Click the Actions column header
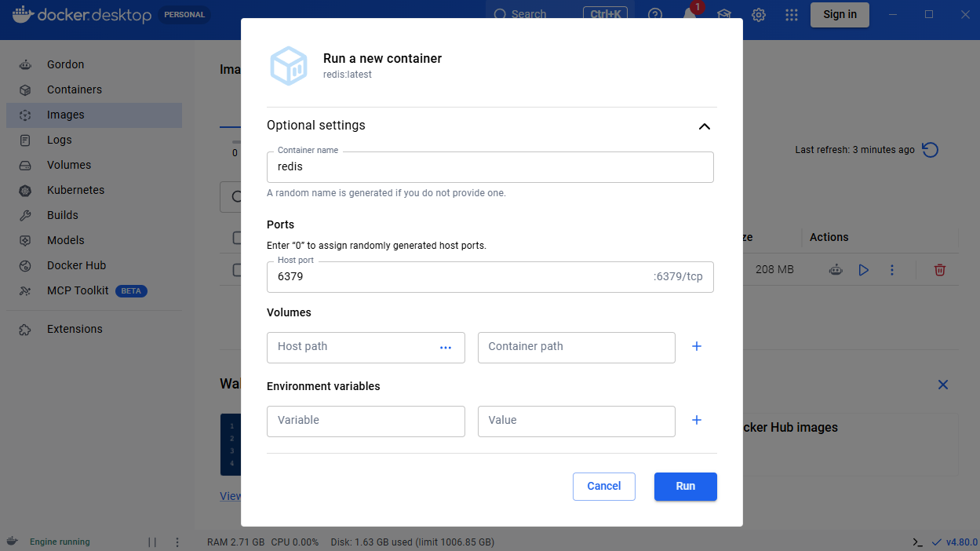 click(829, 237)
